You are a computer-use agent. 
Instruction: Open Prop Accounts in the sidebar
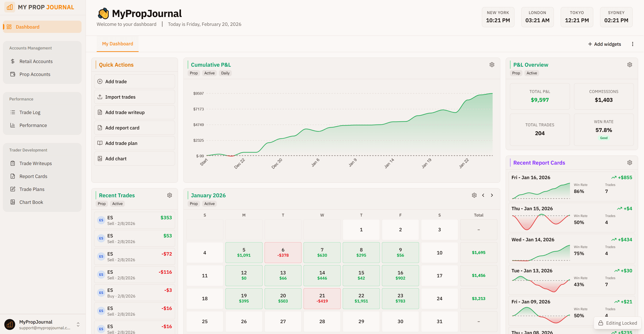[42, 74]
